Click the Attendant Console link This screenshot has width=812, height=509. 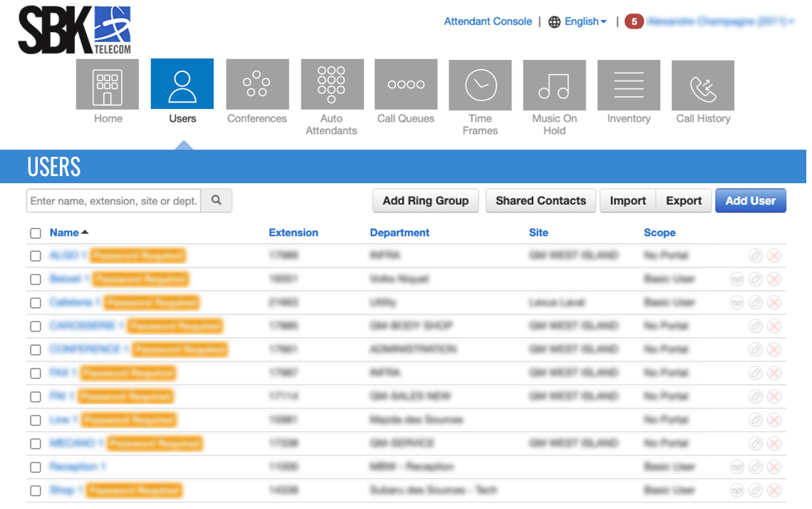click(488, 21)
